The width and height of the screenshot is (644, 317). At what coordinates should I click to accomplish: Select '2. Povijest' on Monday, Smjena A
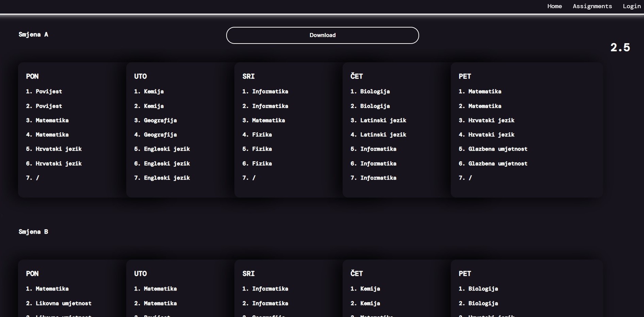click(44, 106)
